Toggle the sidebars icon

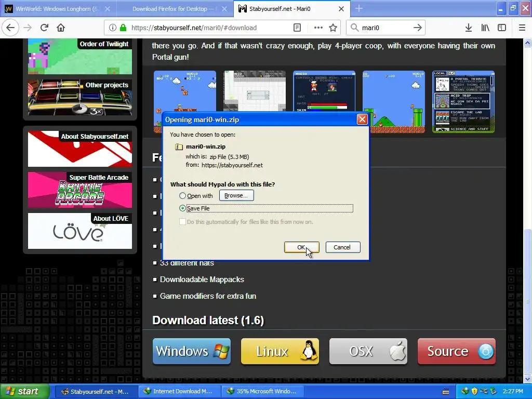click(x=502, y=28)
